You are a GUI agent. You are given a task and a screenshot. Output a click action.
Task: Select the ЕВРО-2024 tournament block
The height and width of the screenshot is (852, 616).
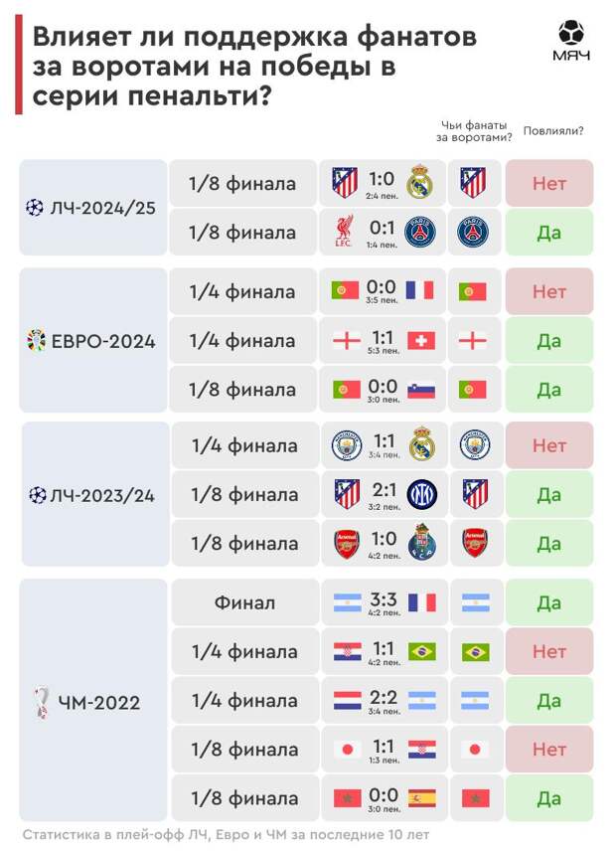[93, 341]
